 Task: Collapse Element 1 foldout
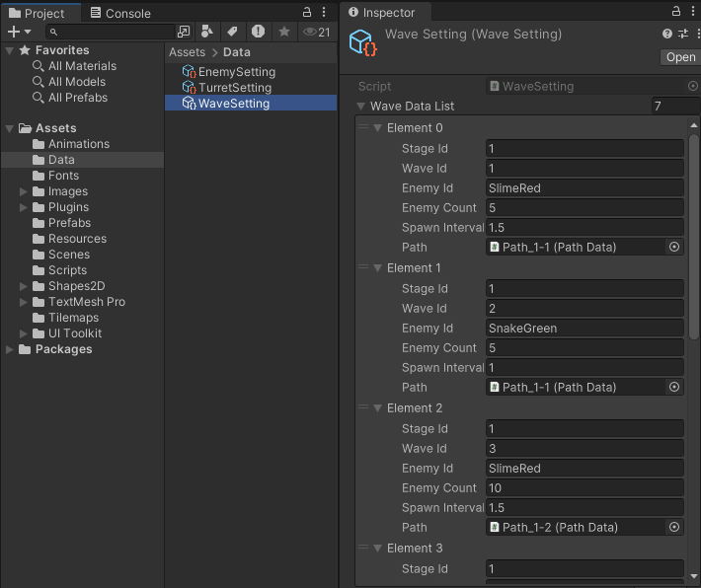tap(377, 268)
